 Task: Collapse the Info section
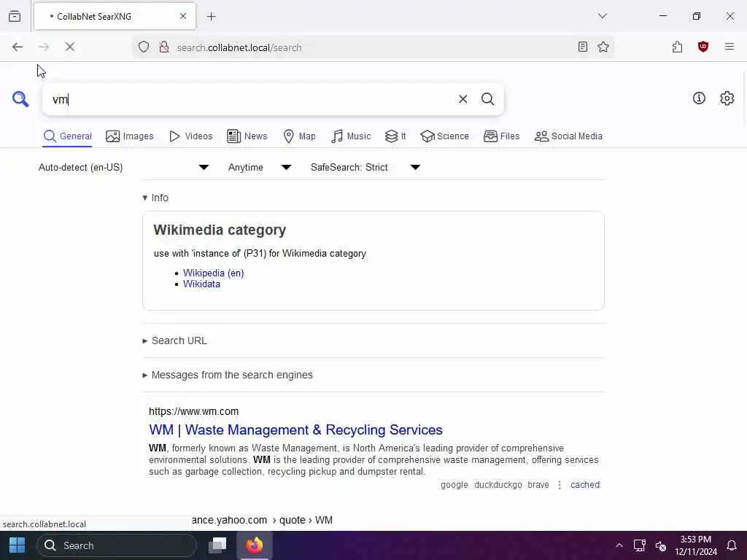coord(156,198)
